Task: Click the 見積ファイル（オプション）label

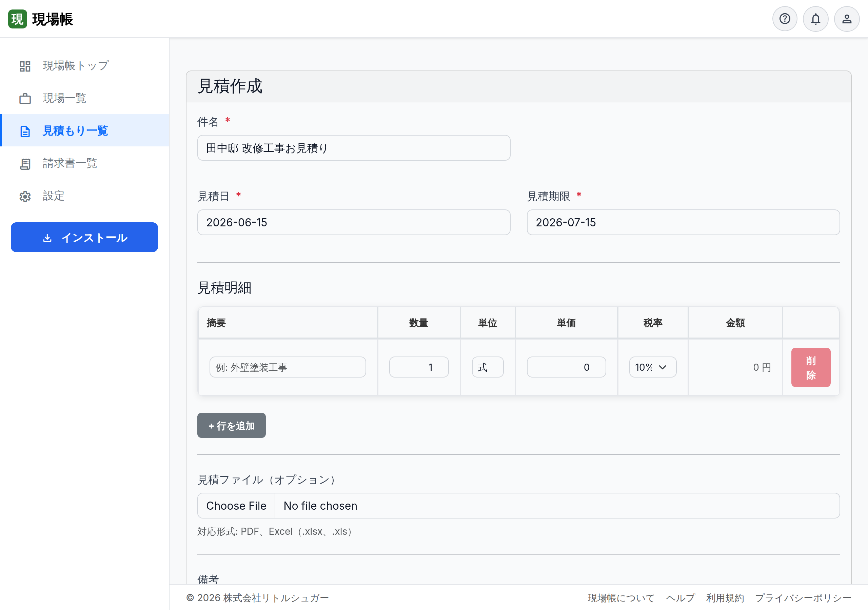Action: pyautogui.click(x=268, y=480)
